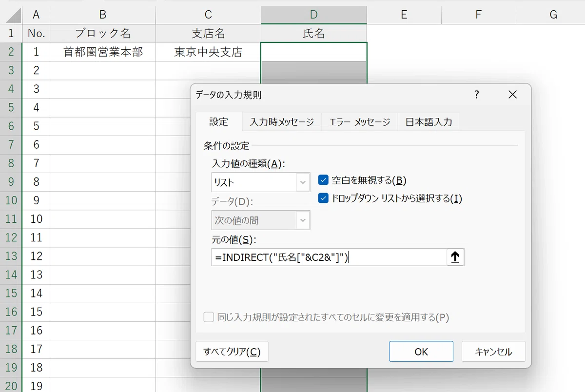
Task: Click cell containing No. 12
Action: [x=36, y=256]
